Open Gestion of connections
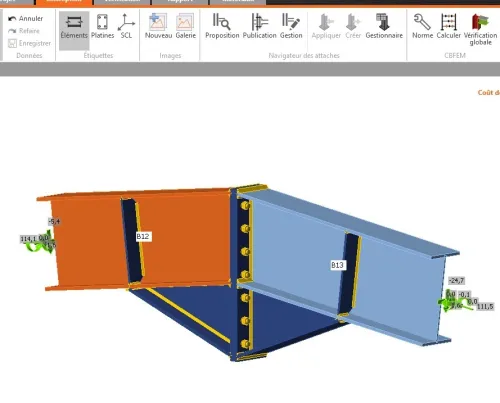 click(x=291, y=27)
